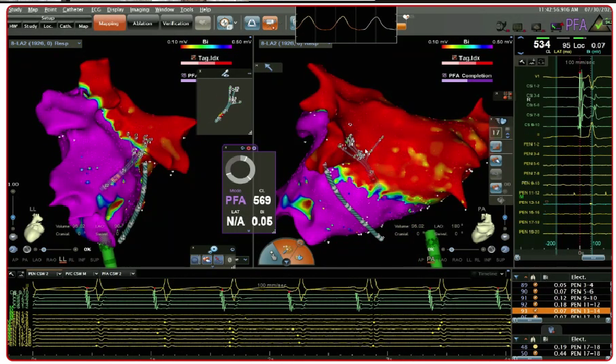
Task: Click the PFA logo icon at top right
Action: (576, 26)
